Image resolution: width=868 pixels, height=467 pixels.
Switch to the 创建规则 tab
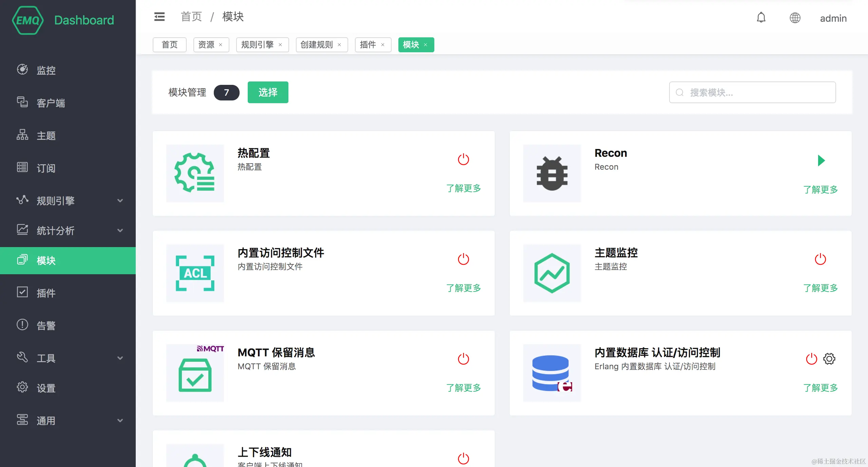tap(316, 44)
